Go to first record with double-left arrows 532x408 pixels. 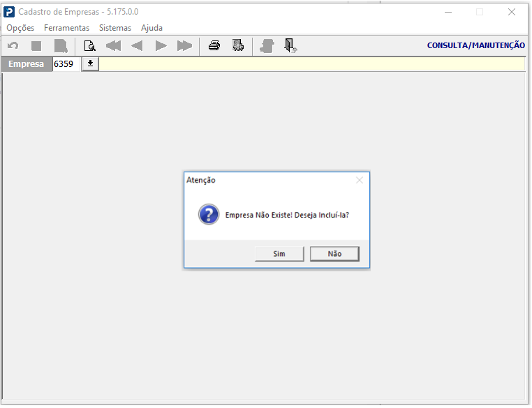click(113, 46)
